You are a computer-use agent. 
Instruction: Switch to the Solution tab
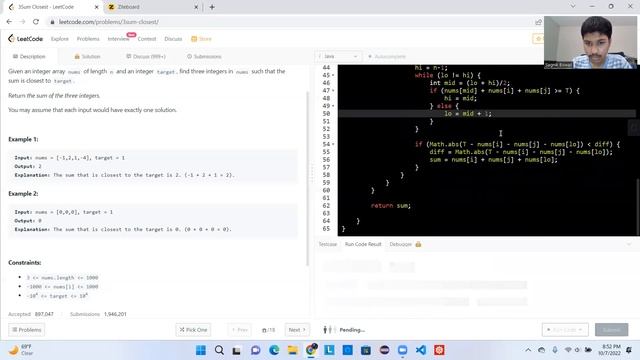(x=87, y=56)
